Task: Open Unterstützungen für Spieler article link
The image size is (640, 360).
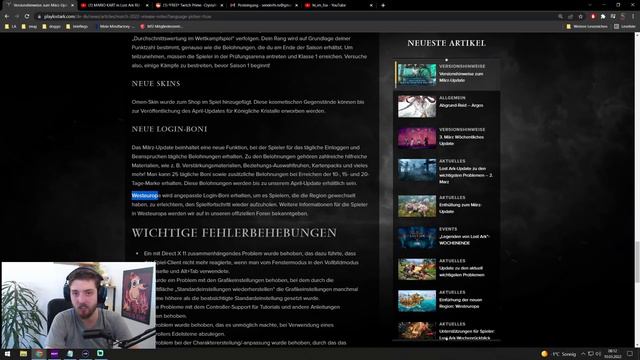Action: pyautogui.click(x=467, y=334)
